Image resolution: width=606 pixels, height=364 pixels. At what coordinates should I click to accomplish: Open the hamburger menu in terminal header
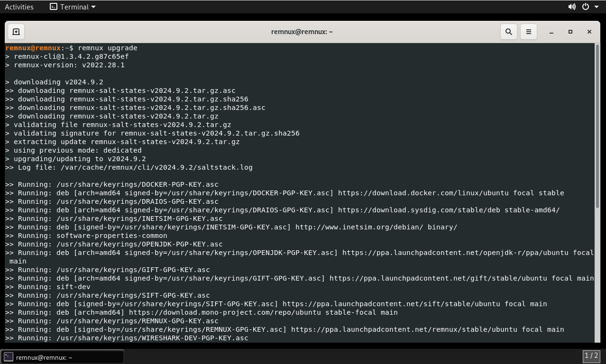(x=528, y=32)
